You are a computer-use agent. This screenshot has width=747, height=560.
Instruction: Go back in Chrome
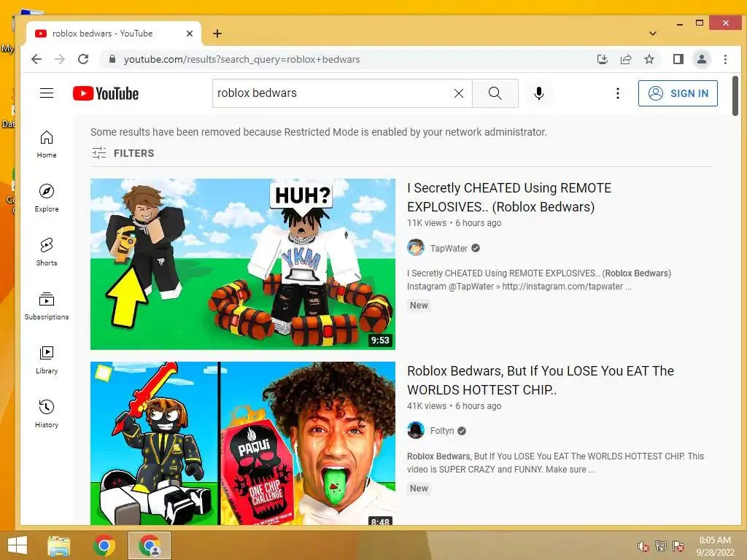click(x=36, y=59)
